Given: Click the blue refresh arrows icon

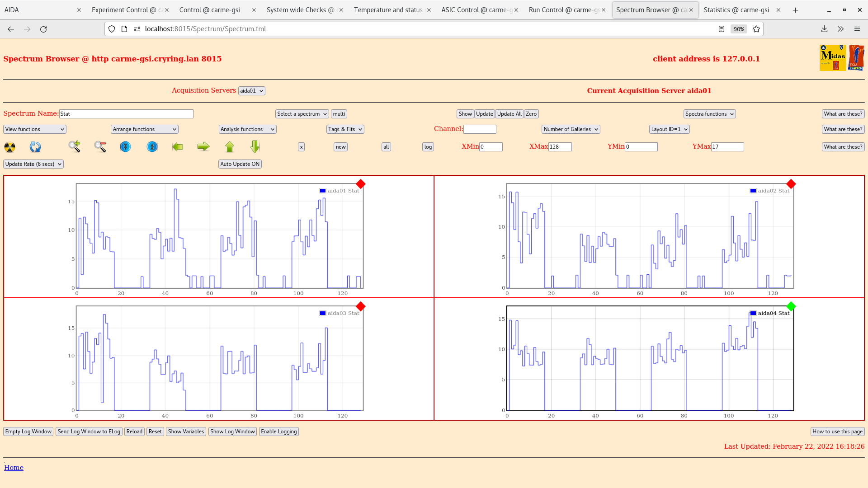Looking at the screenshot, I should click(35, 147).
